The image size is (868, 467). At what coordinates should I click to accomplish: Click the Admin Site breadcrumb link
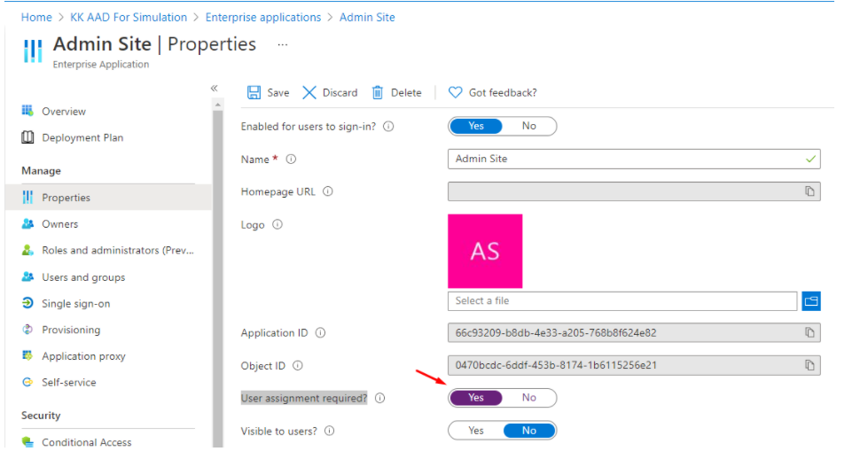367,17
